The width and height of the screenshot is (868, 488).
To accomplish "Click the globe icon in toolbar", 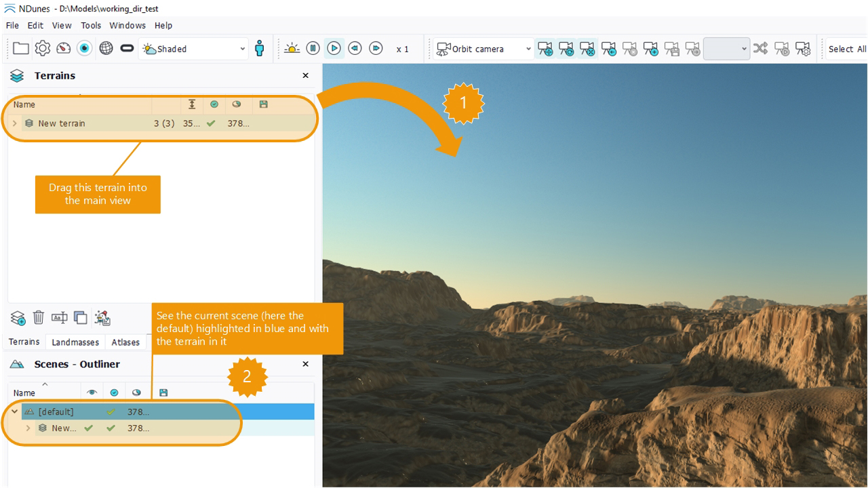I will [x=106, y=49].
